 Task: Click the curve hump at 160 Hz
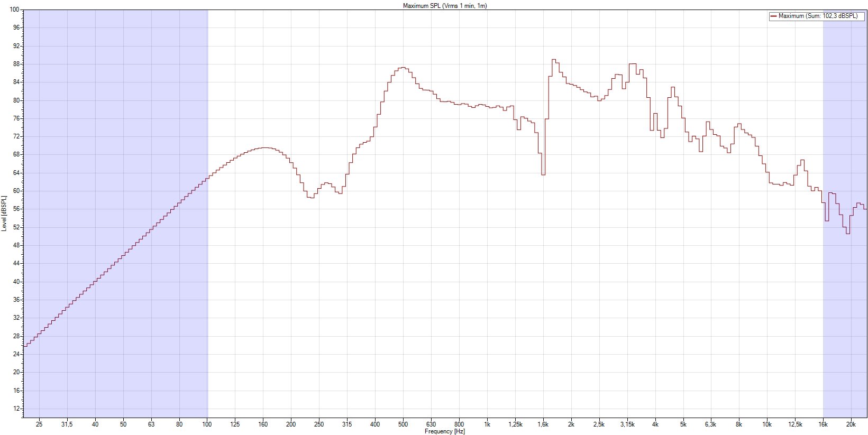click(264, 148)
